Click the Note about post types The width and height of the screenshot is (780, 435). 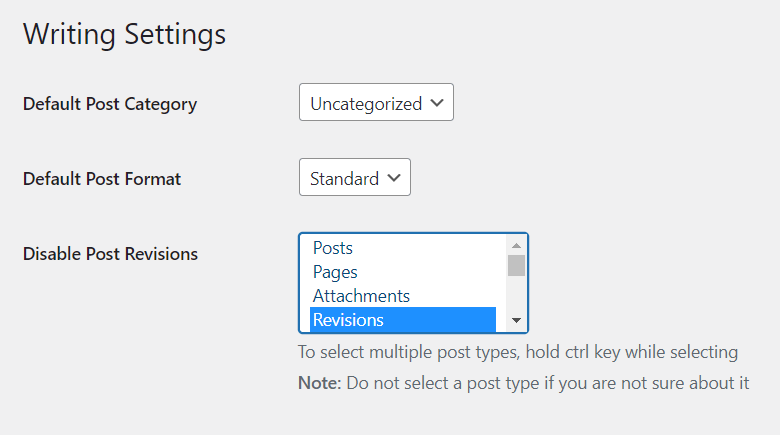pos(524,383)
